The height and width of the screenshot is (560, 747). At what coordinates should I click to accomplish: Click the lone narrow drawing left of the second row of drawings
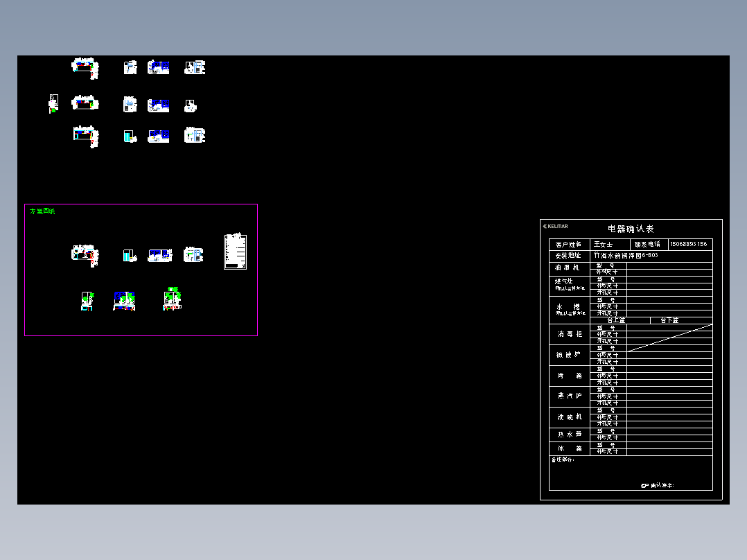point(53,103)
